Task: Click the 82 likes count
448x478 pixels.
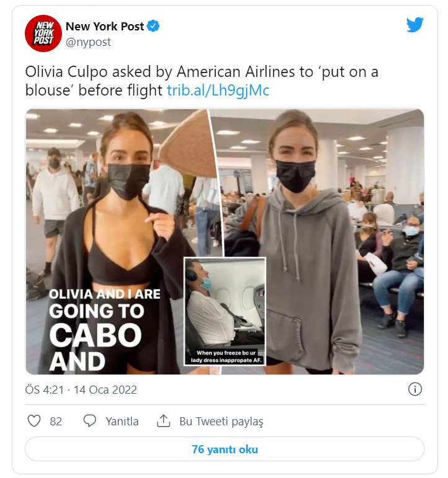Action: [x=56, y=422]
